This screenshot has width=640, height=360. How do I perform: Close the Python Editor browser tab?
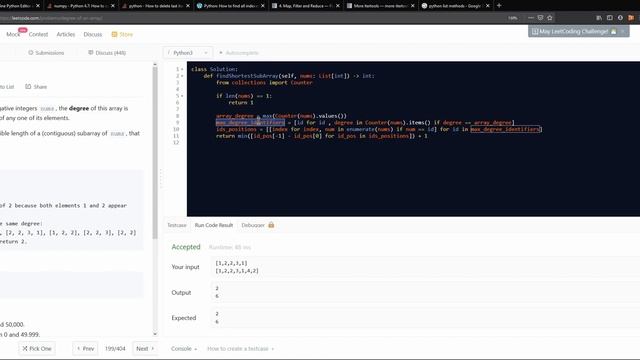tap(38, 6)
